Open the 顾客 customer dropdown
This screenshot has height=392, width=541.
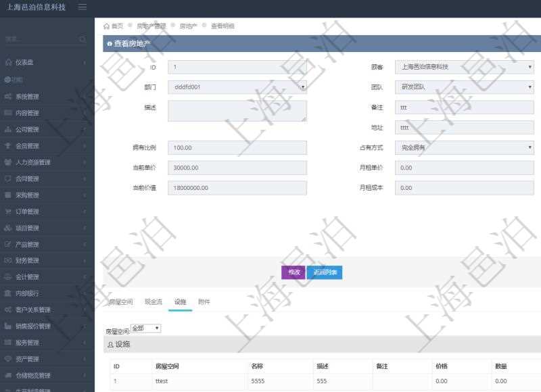463,66
